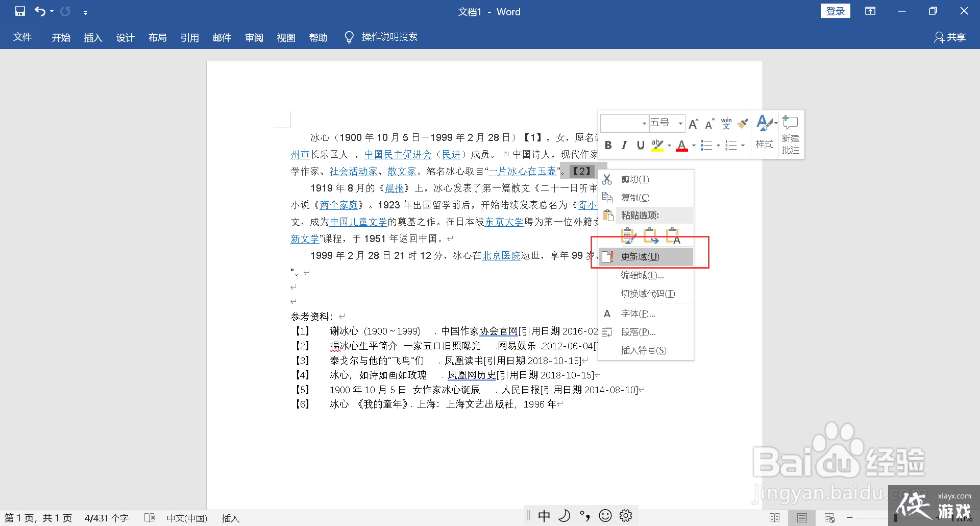Open 字体 dialog from context menu
This screenshot has width=980, height=526.
(646, 314)
